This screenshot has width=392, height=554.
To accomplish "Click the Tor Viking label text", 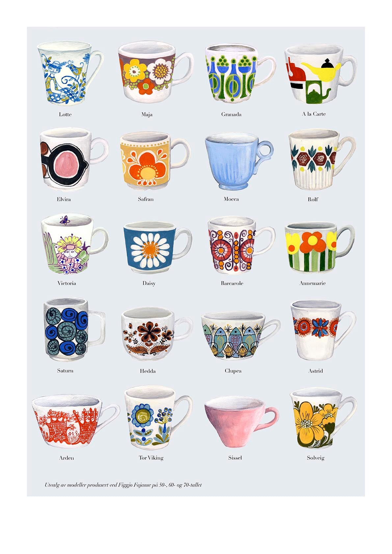I will point(151,458).
